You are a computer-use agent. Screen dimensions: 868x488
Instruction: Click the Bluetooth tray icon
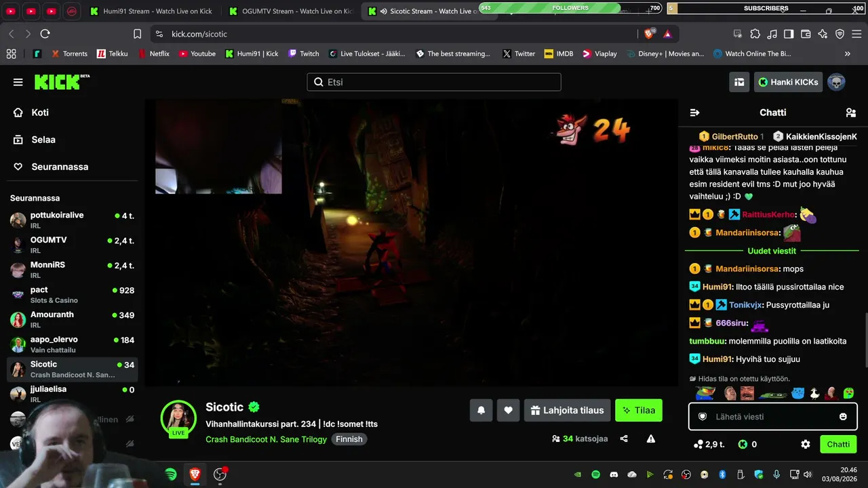pyautogui.click(x=722, y=474)
